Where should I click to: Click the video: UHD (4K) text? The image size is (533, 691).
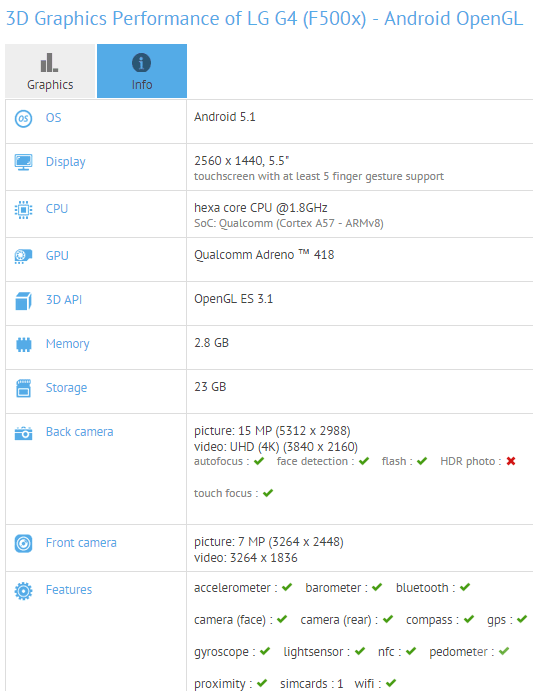pyautogui.click(x=276, y=447)
